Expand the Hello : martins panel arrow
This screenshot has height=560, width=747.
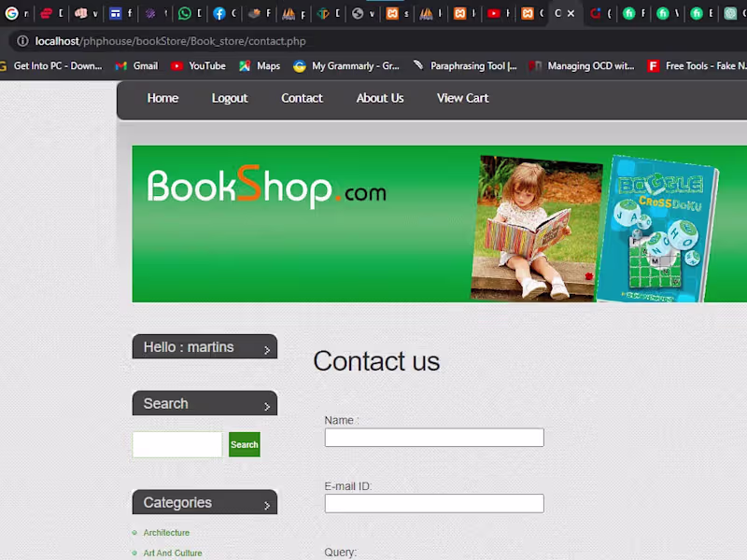pyautogui.click(x=267, y=350)
